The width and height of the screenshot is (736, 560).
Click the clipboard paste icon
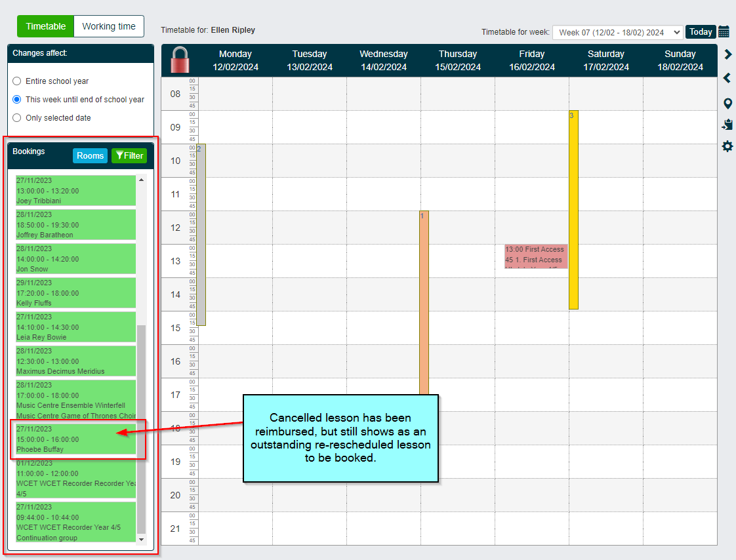(x=727, y=125)
